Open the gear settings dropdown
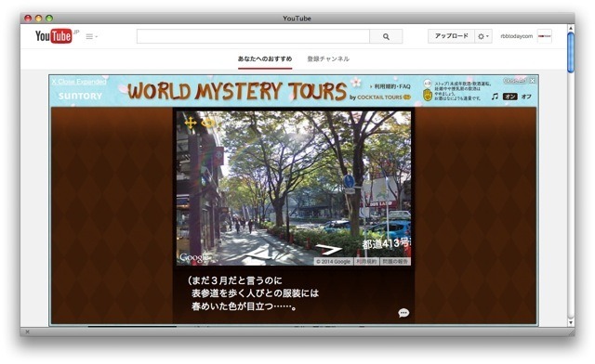 coord(483,36)
